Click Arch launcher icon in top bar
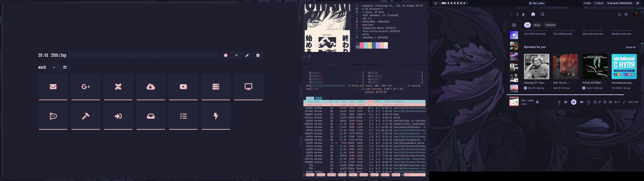Viewport: 644px width, 181px height. (436, 3)
